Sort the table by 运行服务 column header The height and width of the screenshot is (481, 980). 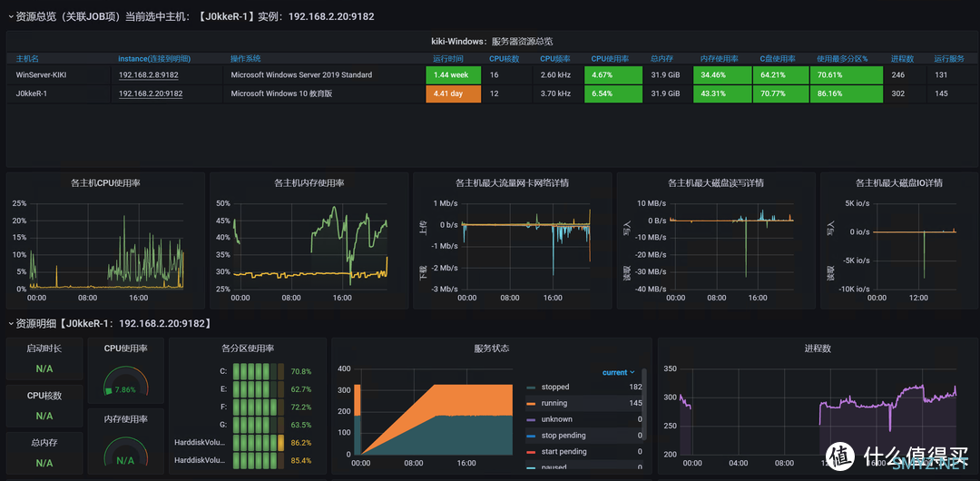(949, 59)
